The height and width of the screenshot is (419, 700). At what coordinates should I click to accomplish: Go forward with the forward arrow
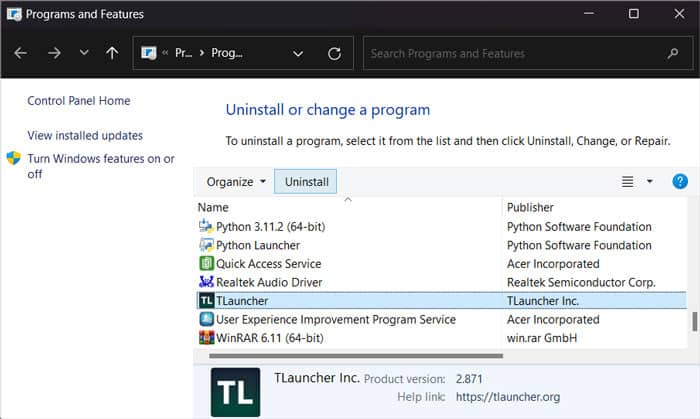click(x=54, y=53)
